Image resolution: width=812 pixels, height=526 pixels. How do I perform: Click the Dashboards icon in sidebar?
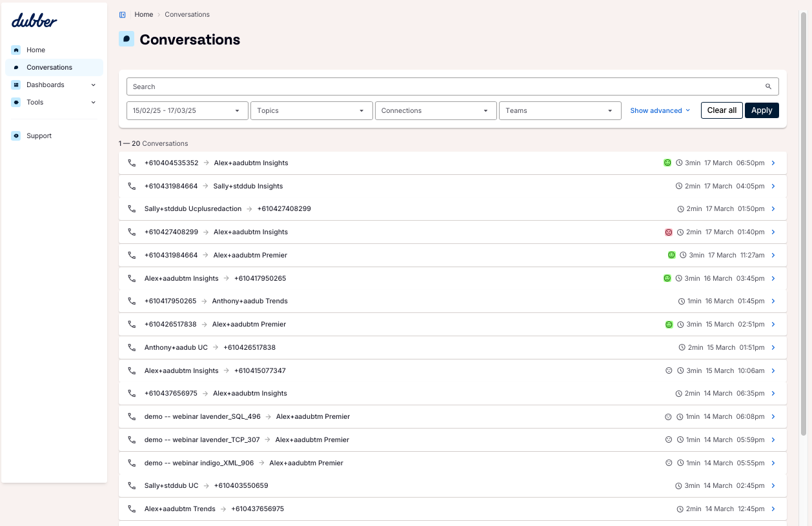click(x=16, y=85)
